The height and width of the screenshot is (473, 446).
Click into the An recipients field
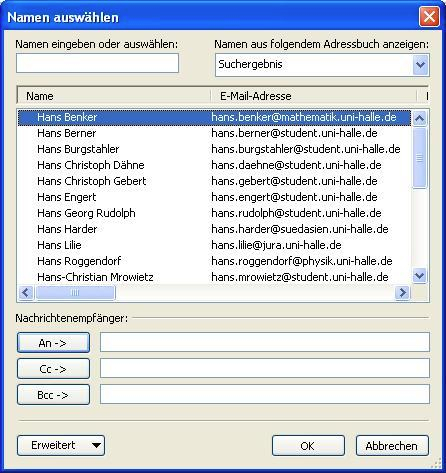tap(265, 342)
